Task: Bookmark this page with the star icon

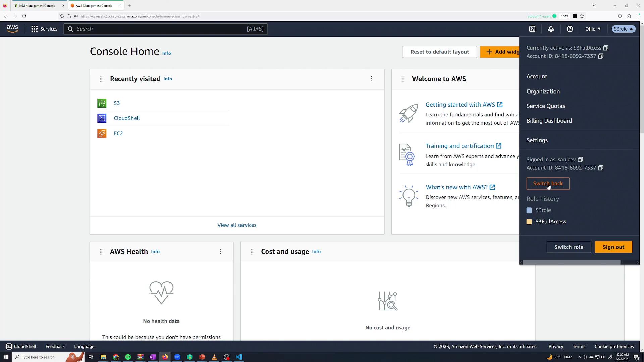Action: click(x=582, y=16)
